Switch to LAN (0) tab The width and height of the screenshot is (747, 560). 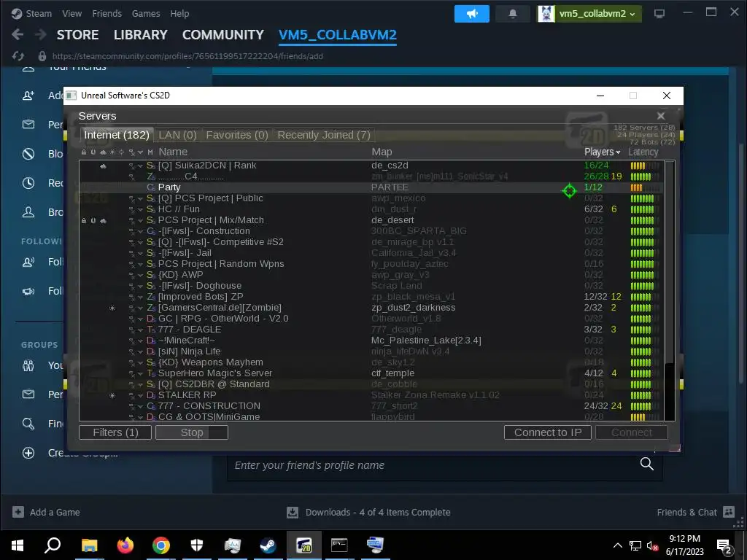click(x=178, y=135)
